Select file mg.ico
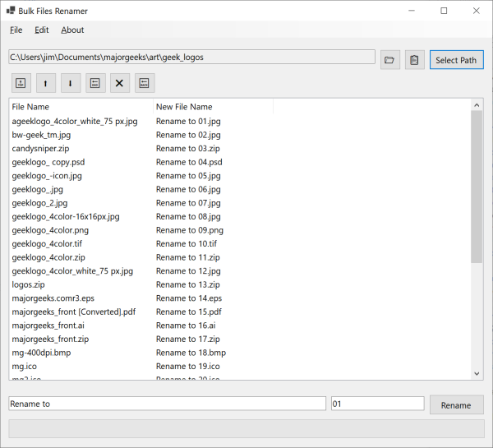 [24, 366]
